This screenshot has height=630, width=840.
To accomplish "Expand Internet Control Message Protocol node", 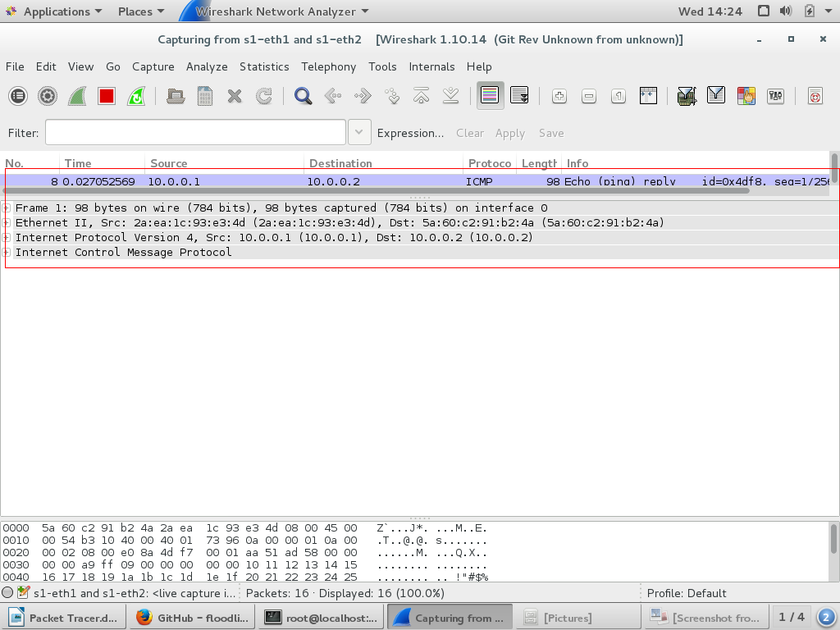I will coord(7,253).
